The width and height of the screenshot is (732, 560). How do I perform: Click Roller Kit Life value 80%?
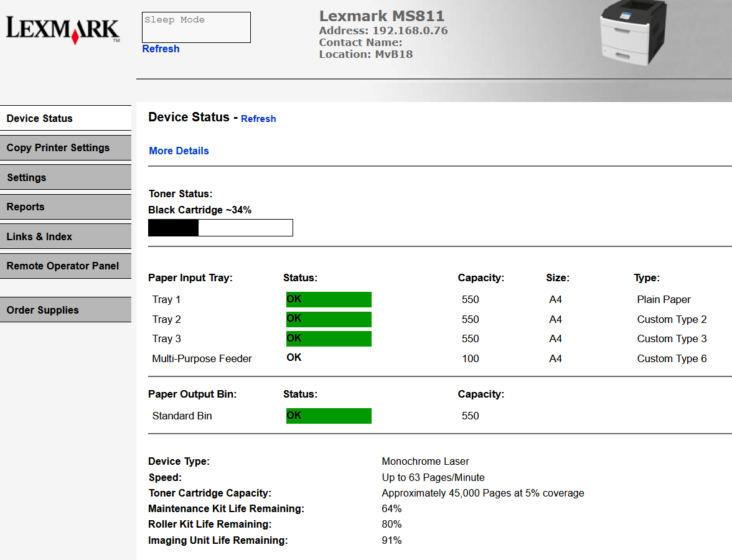[x=392, y=525]
